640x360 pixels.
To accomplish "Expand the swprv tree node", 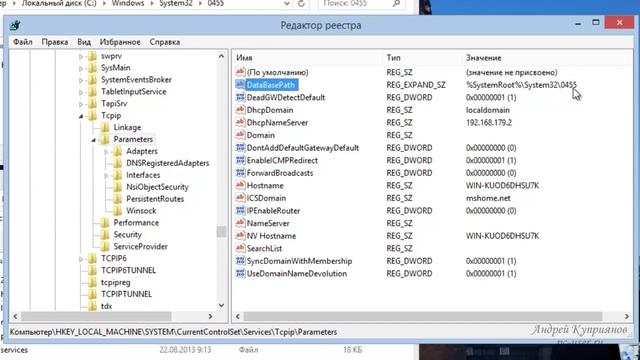I will click(81, 56).
